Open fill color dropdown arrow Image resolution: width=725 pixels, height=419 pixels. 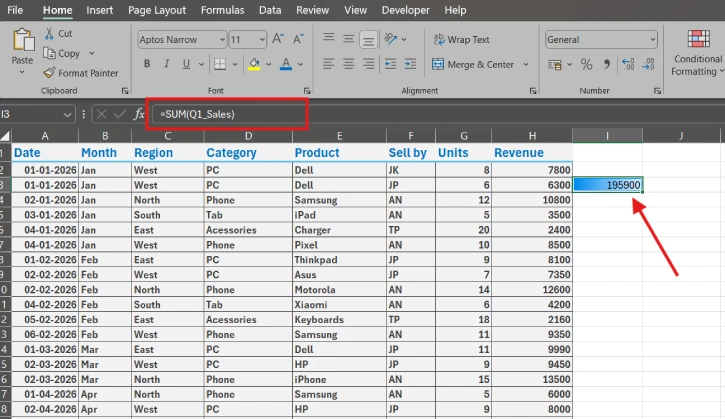tap(268, 64)
